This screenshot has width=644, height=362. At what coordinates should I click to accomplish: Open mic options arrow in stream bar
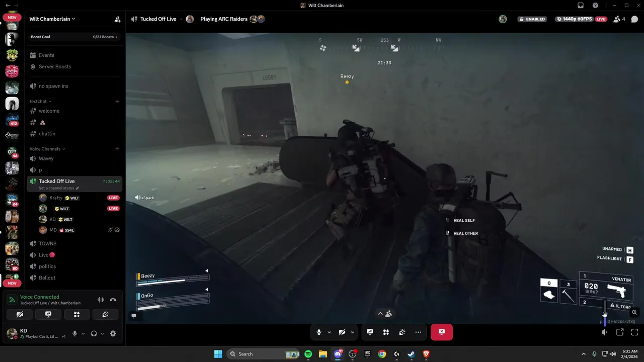point(329,332)
